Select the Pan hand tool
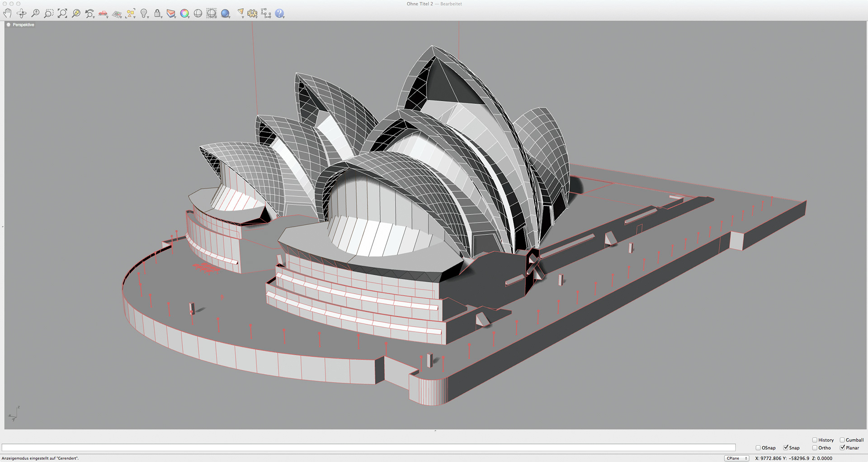 8,14
